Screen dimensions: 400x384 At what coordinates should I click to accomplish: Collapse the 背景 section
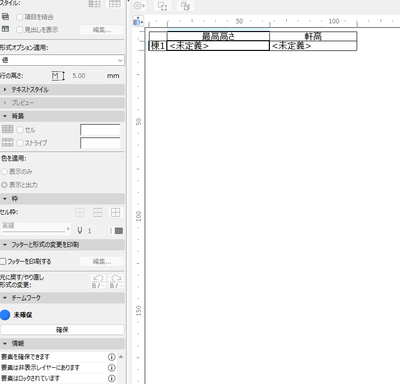(x=63, y=116)
